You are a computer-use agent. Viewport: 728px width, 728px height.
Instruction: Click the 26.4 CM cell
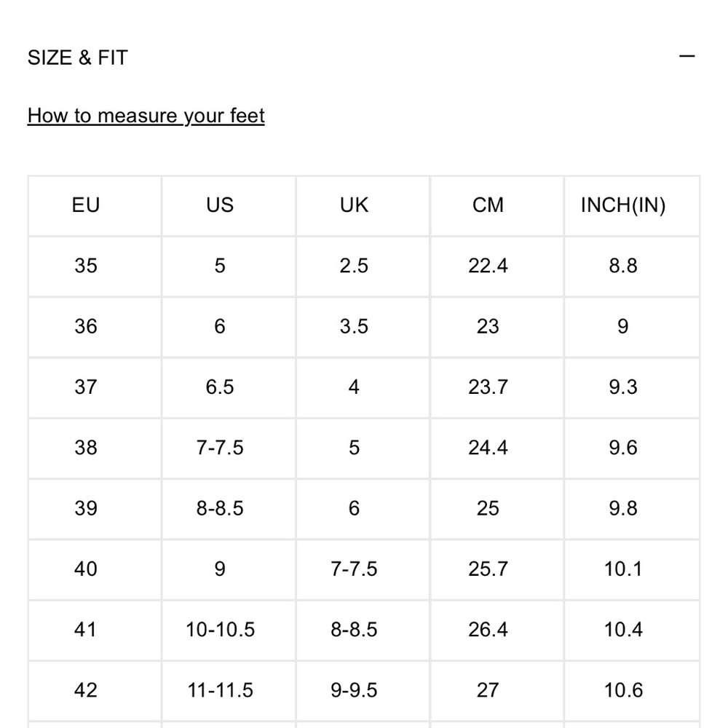488,630
